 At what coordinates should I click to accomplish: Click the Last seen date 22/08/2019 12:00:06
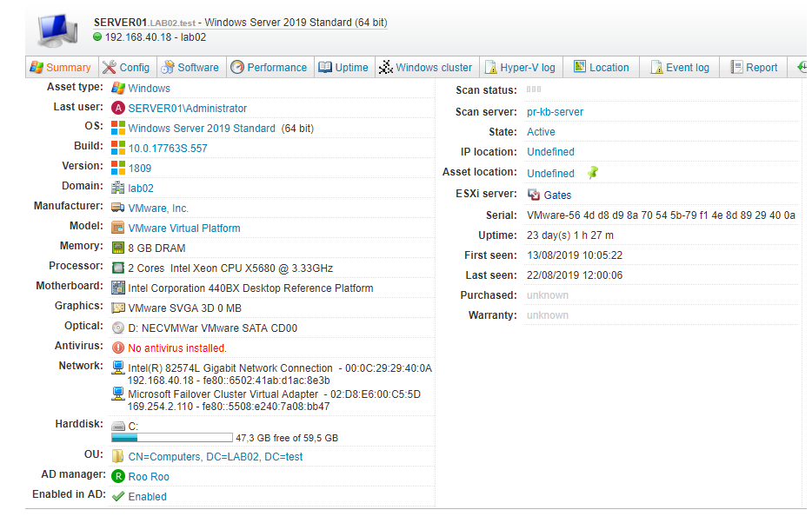[x=575, y=275]
